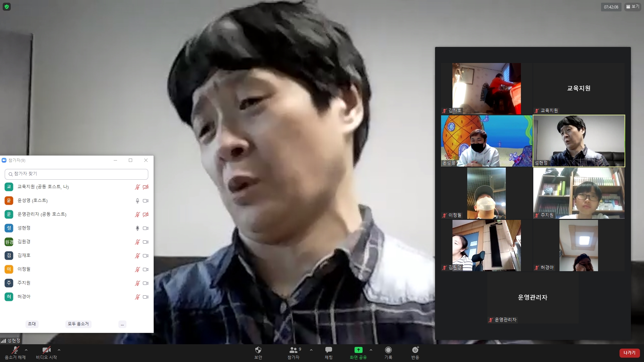This screenshot has width=644, height=362.
Task: Expand arrow next to 참가자 button
Action: (311, 350)
